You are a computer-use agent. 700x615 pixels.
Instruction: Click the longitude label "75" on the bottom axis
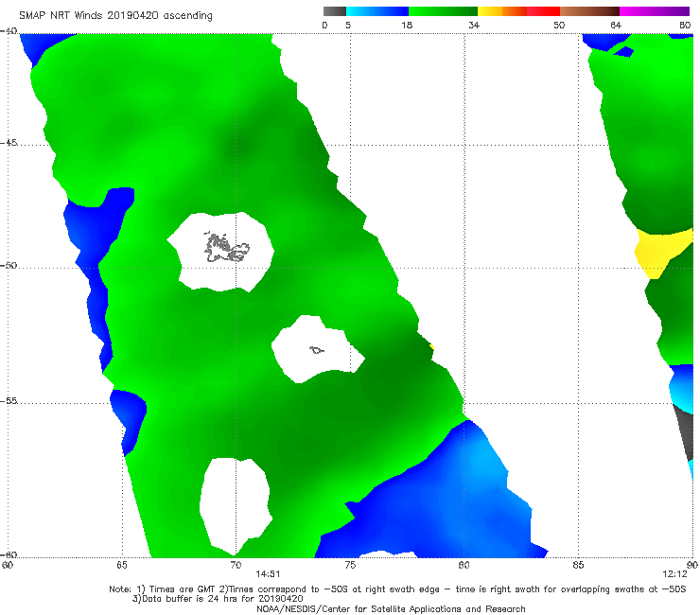(350, 565)
